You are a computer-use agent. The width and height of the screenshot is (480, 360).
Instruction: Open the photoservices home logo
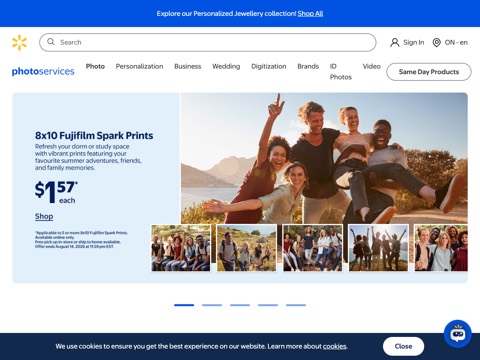pyautogui.click(x=43, y=71)
